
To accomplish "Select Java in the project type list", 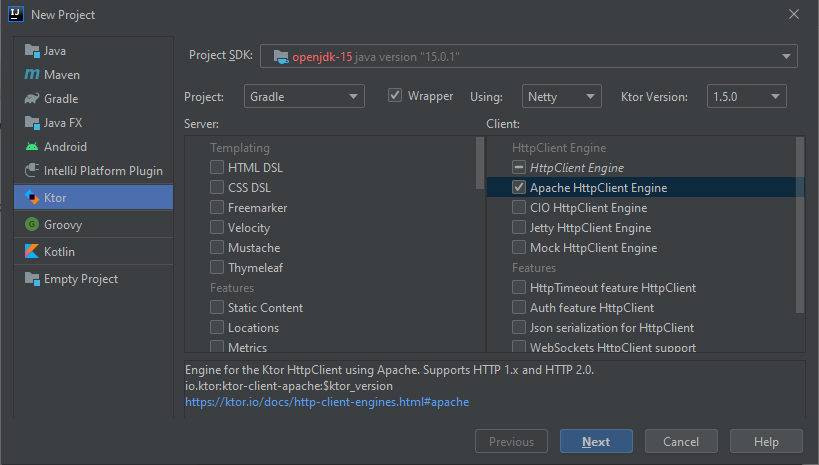I will pyautogui.click(x=93, y=51).
